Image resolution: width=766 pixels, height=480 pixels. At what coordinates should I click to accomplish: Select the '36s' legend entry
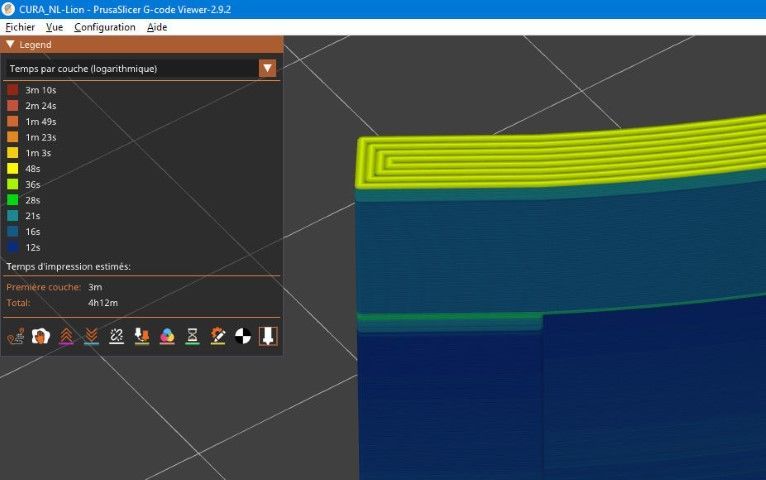(24, 184)
